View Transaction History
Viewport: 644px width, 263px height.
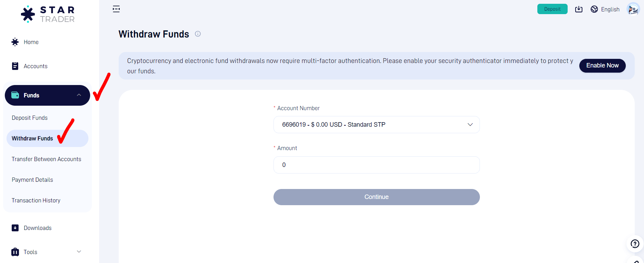pyautogui.click(x=36, y=200)
